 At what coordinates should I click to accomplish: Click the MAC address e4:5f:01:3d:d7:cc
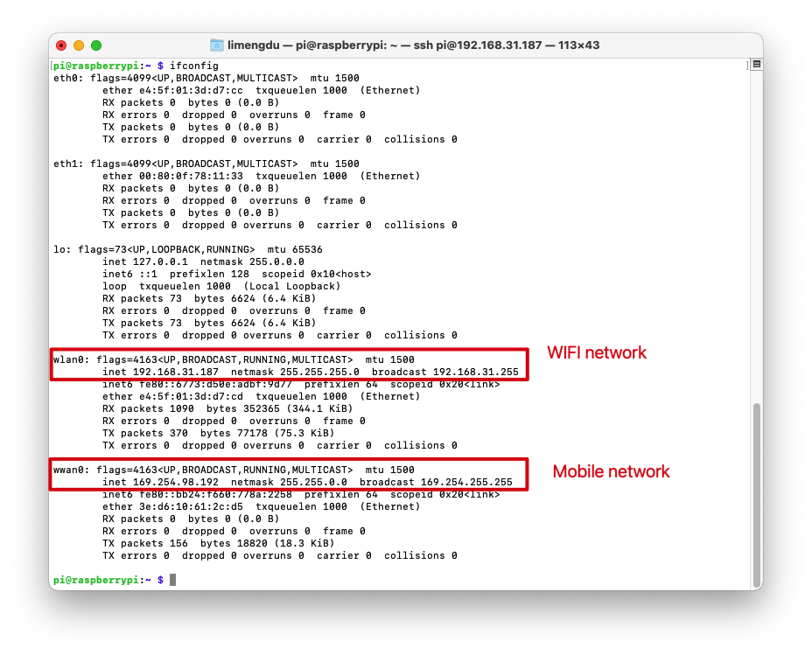[x=191, y=91]
